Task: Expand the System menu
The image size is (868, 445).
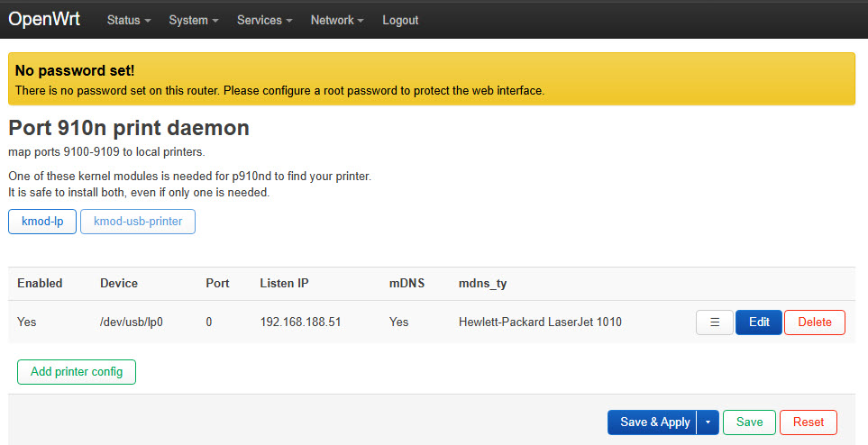Action: click(193, 20)
